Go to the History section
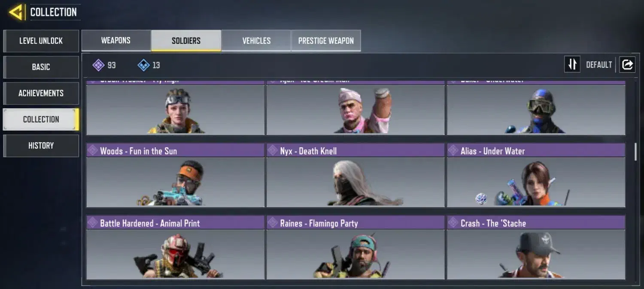Viewport: 644px width, 289px height. [41, 146]
